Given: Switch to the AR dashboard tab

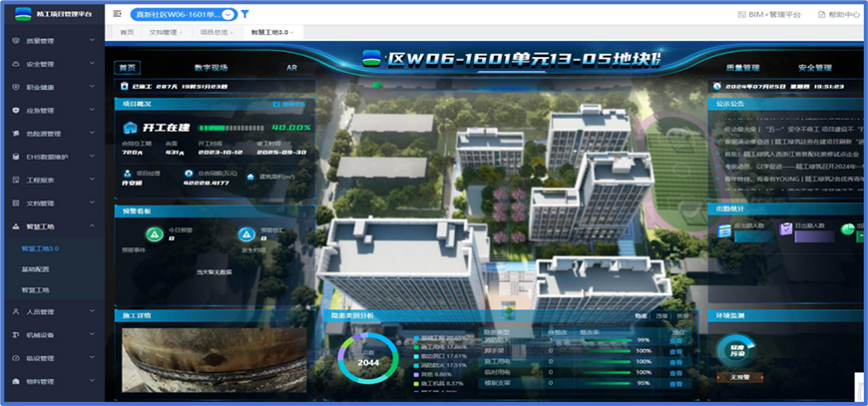Looking at the screenshot, I should (x=292, y=68).
